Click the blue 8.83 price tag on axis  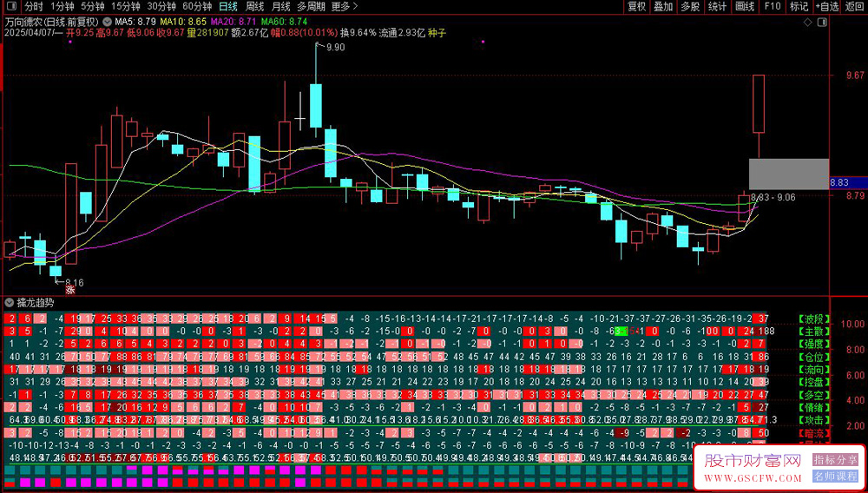point(848,182)
